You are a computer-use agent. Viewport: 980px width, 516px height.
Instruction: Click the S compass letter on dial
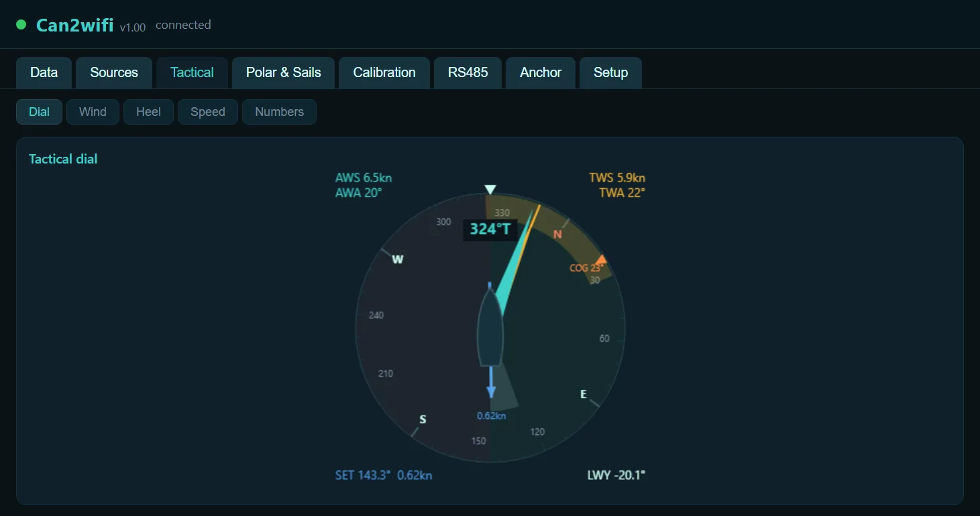click(423, 420)
